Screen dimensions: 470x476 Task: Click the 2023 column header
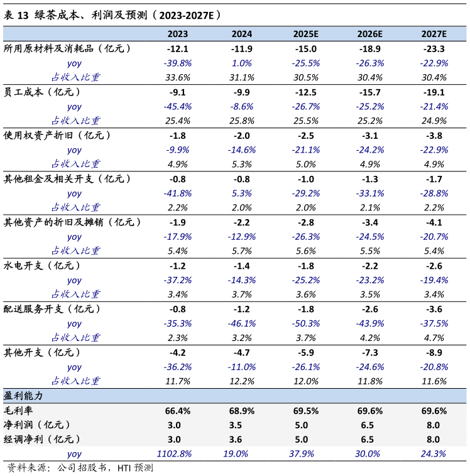(177, 34)
